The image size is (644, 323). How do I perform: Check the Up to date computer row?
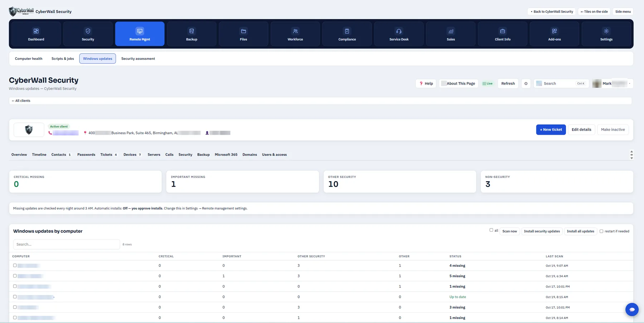click(15, 297)
